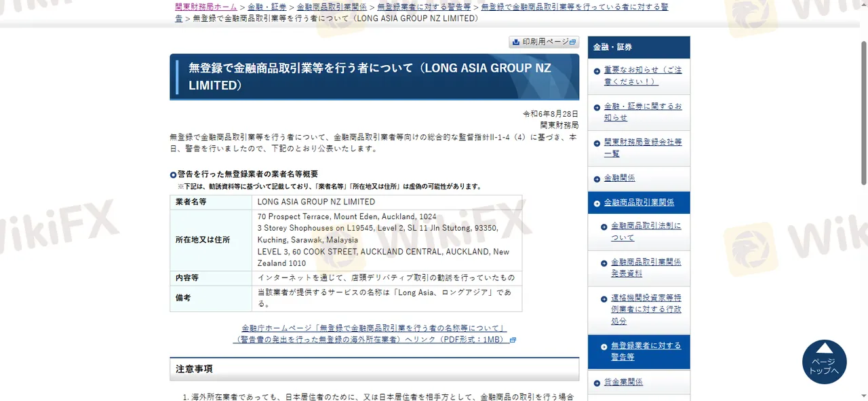Open sidebar link 重要なお知らせ(ご注意ください!)

click(x=643, y=76)
